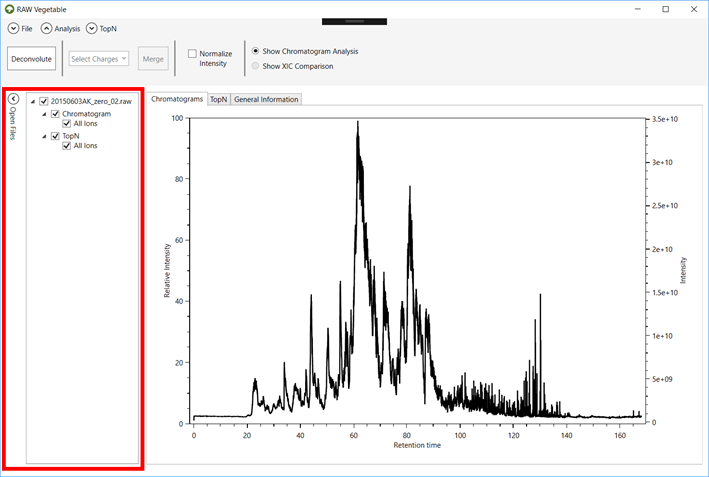Maximize the RAW Vegetable window
Viewport: 709px width, 477px height.
point(666,9)
